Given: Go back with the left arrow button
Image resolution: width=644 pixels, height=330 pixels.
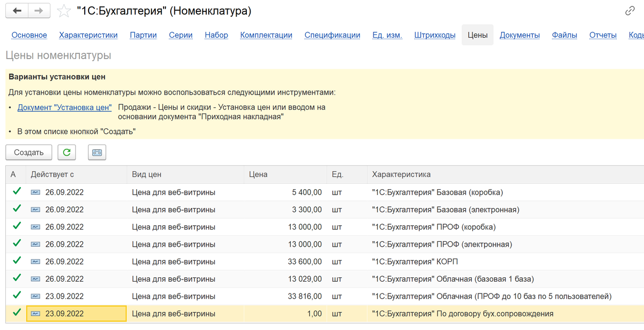Looking at the screenshot, I should [17, 11].
